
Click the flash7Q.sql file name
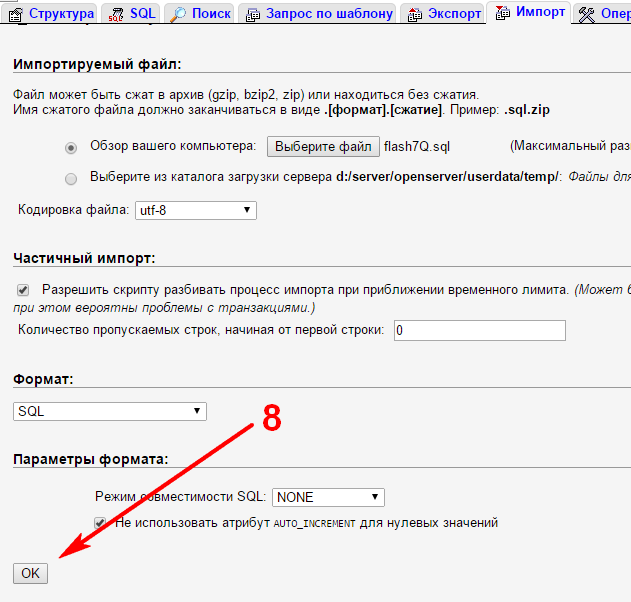pos(417,147)
